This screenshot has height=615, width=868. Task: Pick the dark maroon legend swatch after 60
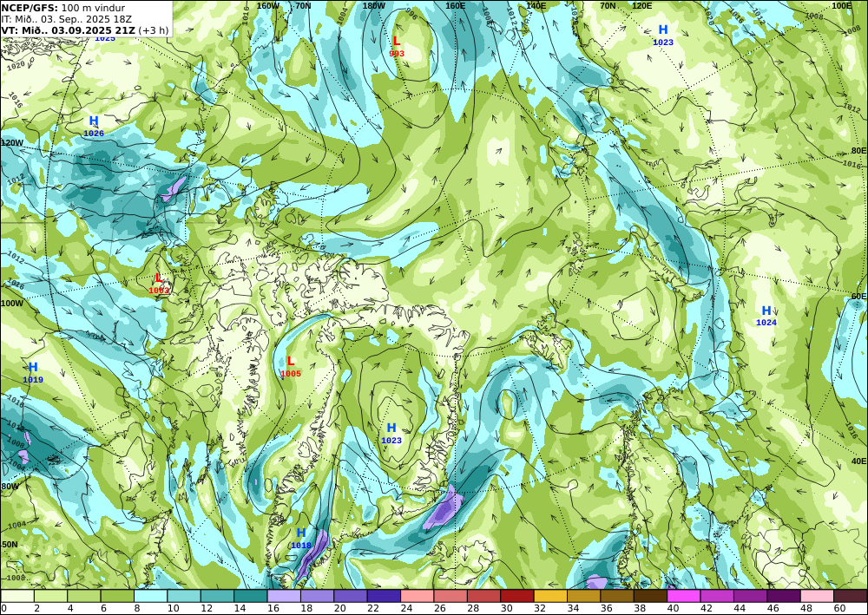[x=851, y=596]
